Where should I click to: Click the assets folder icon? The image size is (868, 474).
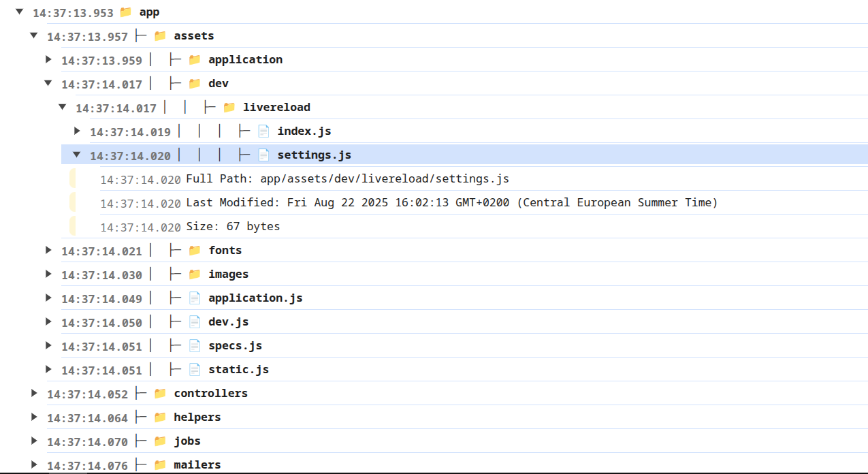160,36
